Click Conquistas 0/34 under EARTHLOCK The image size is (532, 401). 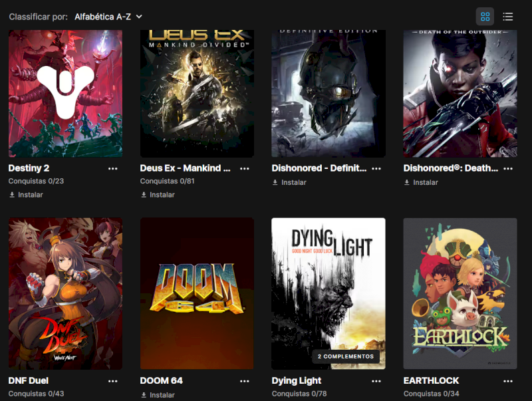[431, 394]
